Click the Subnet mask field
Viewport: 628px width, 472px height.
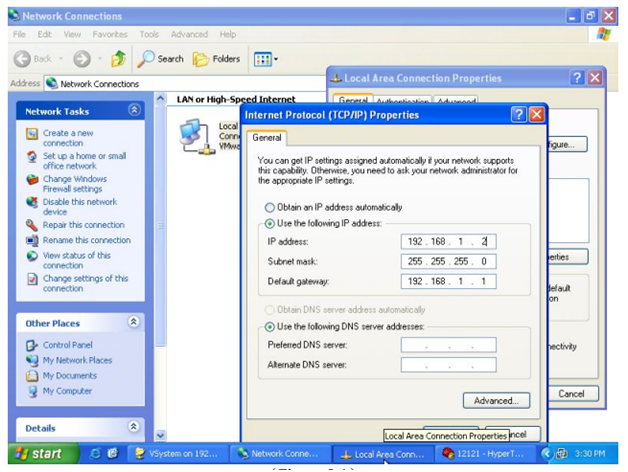[x=449, y=262]
